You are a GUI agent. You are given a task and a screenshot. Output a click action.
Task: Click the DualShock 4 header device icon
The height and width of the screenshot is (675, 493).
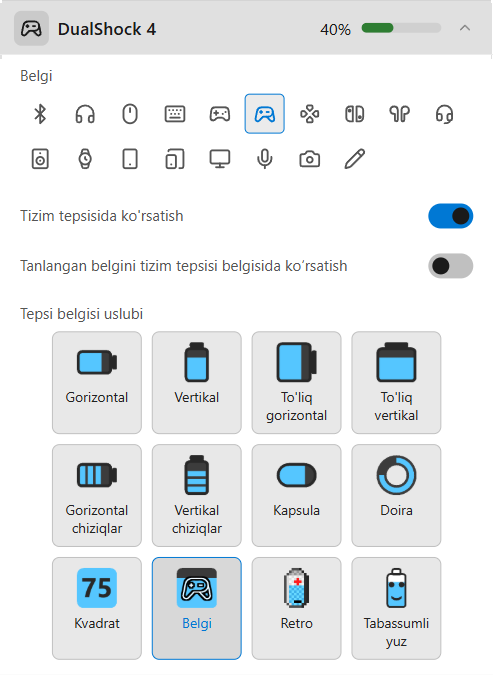point(31,29)
